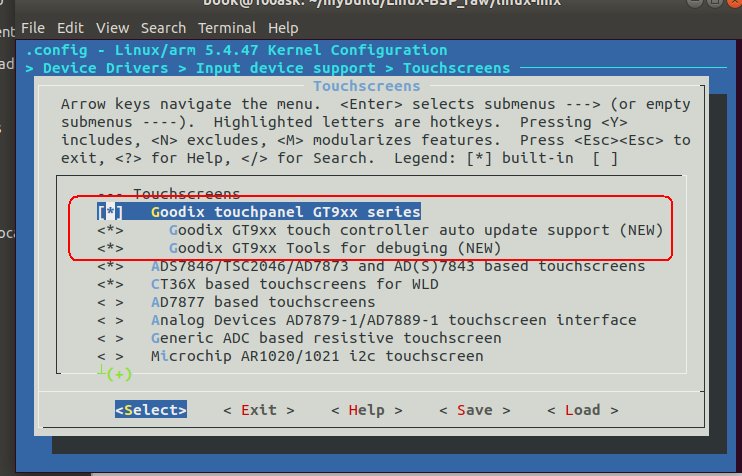Select 'Generic ADC based resistive touchscreen' label
The image size is (742, 476).
point(326,338)
